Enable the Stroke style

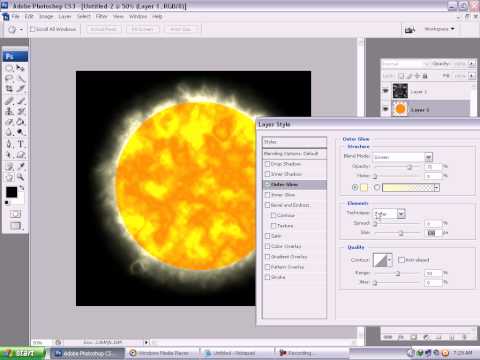267,277
